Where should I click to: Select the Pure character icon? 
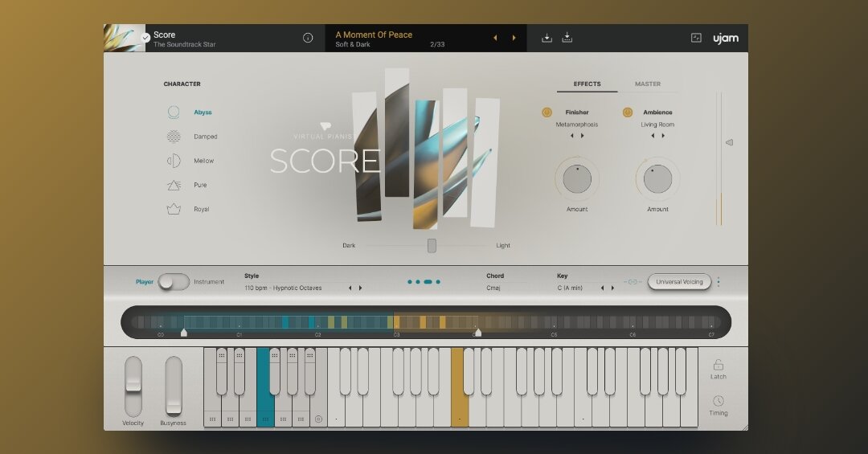click(x=174, y=185)
